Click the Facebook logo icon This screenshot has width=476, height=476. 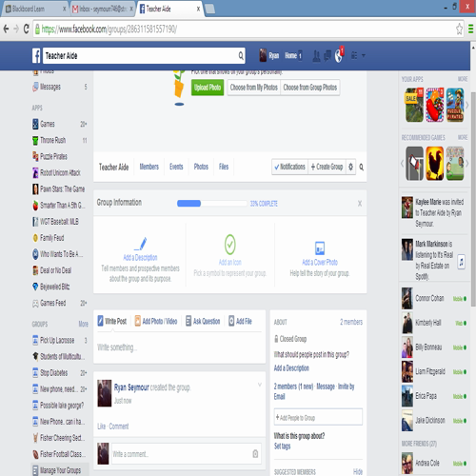click(x=36, y=56)
